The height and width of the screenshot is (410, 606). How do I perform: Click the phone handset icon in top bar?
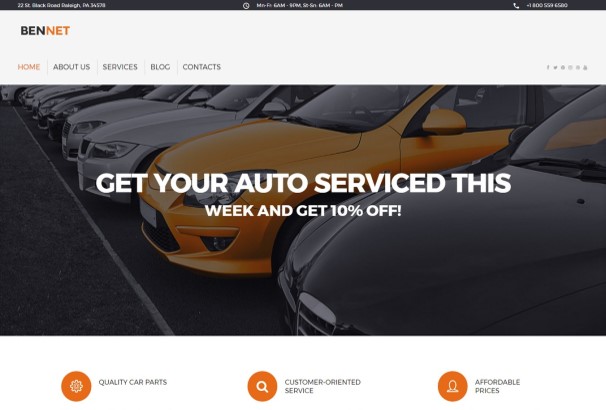[516, 5]
